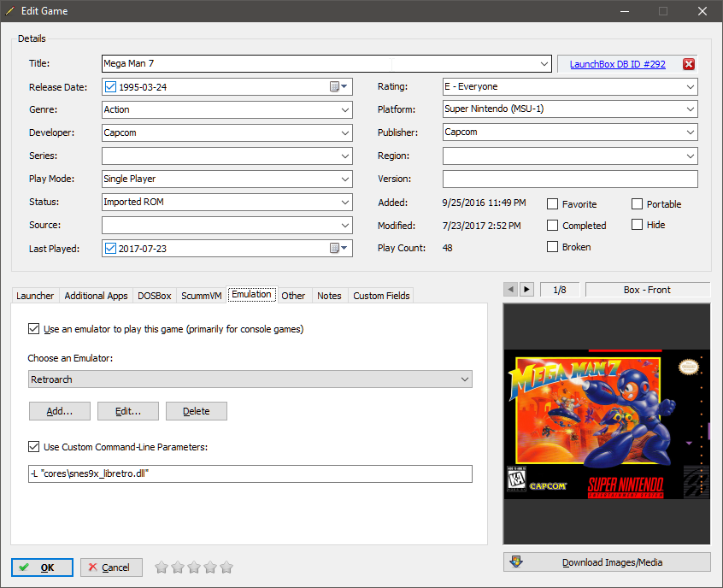Switch to the DOSBox tab
This screenshot has height=588, width=723.
[x=155, y=296]
